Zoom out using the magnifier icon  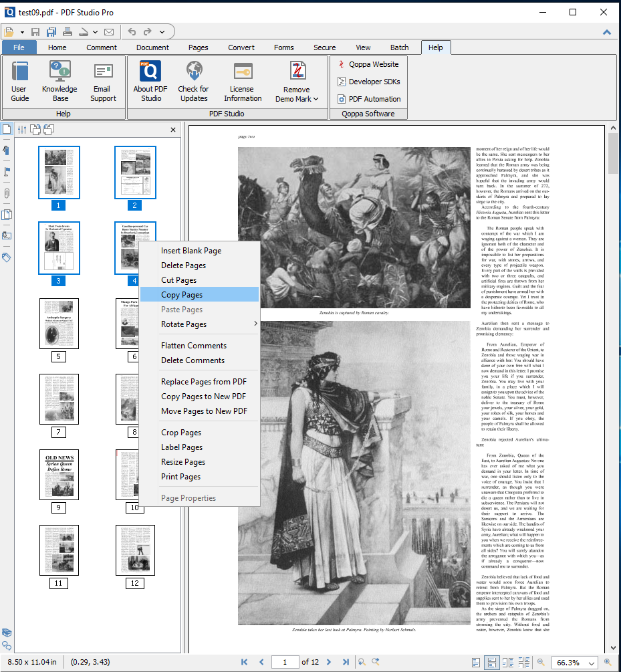[x=541, y=662]
